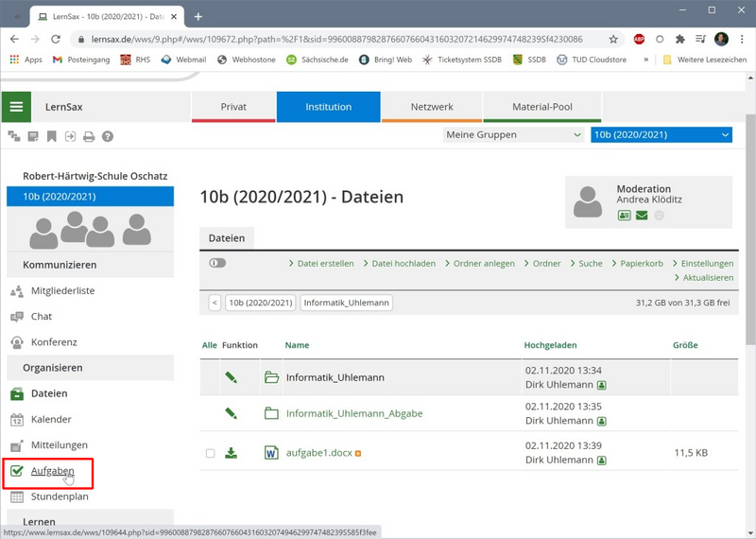756x539 pixels.
Task: Select all files via the Alle header
Action: coord(209,345)
